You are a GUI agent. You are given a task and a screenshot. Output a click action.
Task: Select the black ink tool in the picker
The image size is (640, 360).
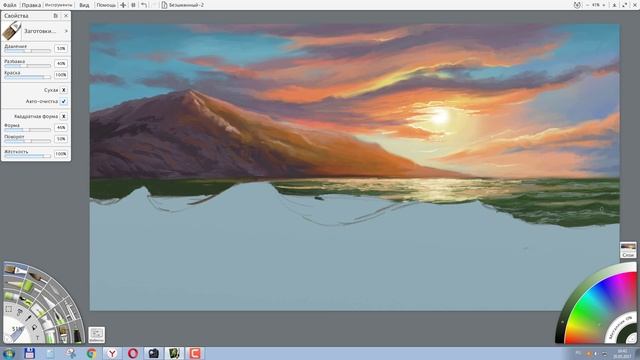pos(77,337)
